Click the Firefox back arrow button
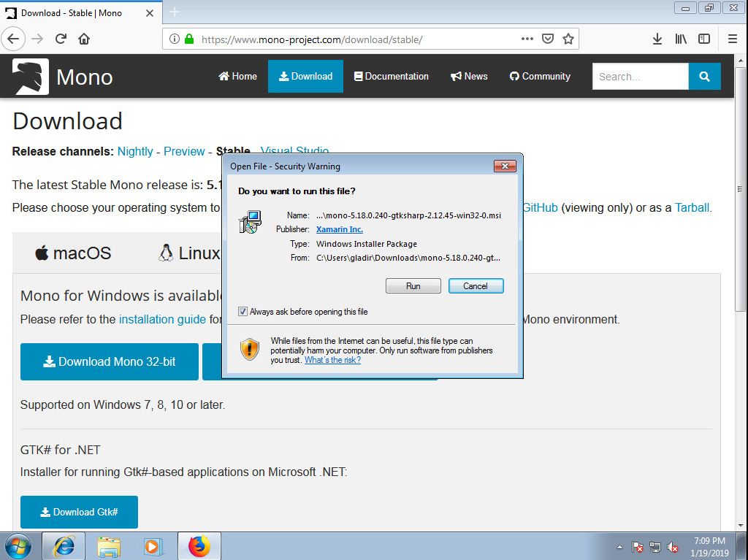The height and width of the screenshot is (560, 748). tap(13, 39)
